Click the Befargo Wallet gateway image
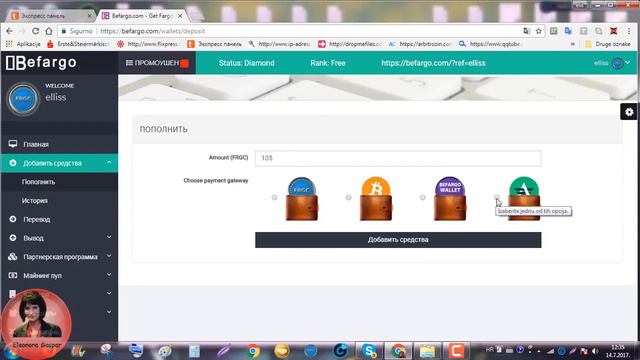Viewport: 640px width, 360px height. tap(450, 199)
